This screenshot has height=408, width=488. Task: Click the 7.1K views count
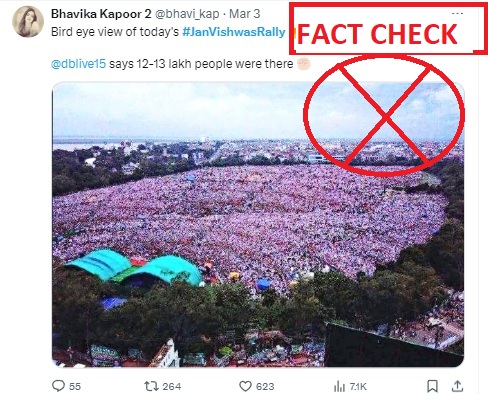point(358,387)
